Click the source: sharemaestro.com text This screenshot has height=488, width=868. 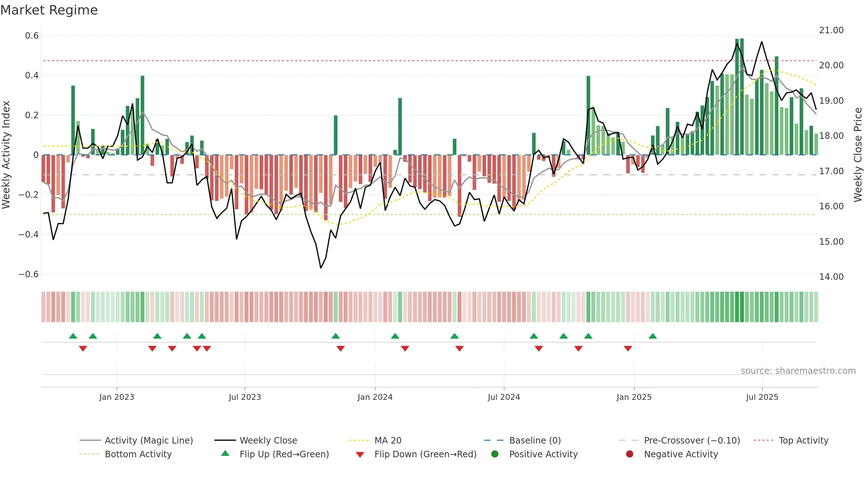[x=798, y=371]
